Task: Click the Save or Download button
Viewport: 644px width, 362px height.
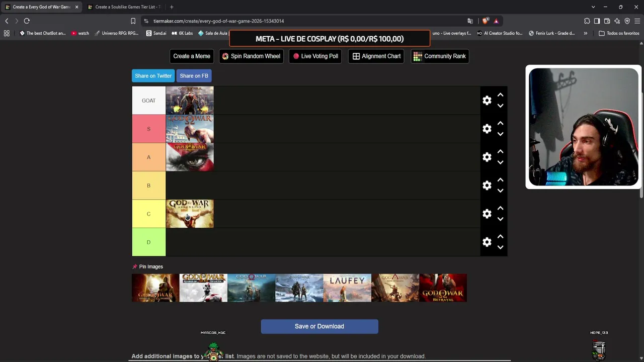Action: point(319,326)
